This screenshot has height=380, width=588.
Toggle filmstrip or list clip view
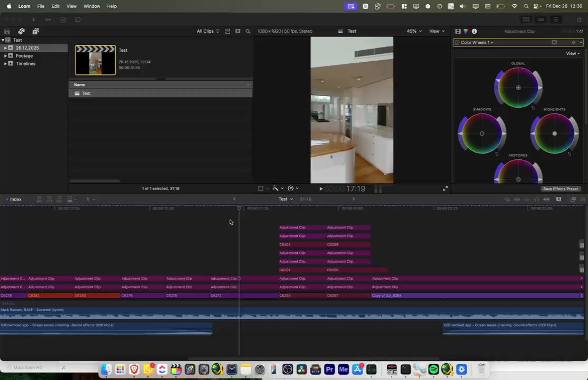[x=227, y=31]
